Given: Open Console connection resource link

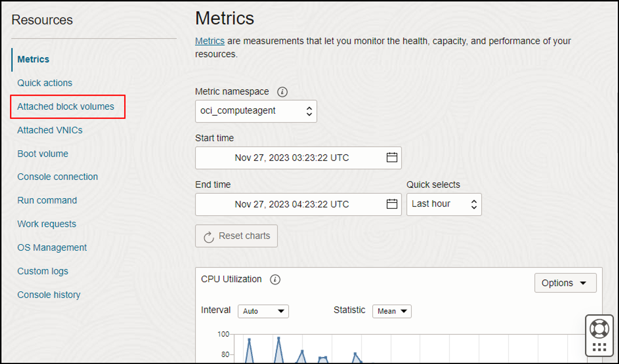Looking at the screenshot, I should [58, 177].
